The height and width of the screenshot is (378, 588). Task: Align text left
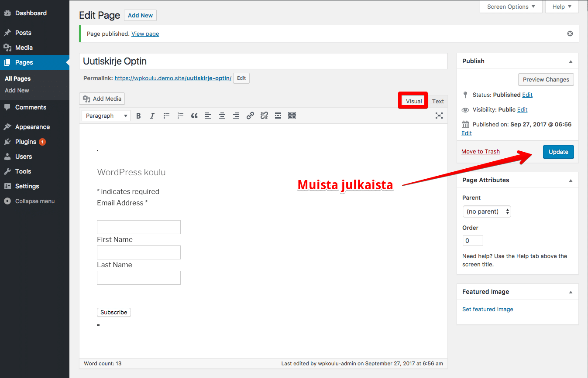point(208,116)
